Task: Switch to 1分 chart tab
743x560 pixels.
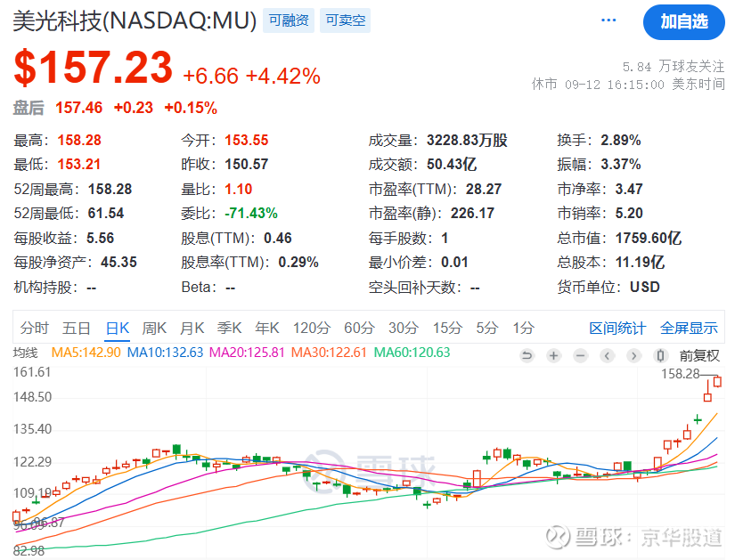Action: point(524,328)
